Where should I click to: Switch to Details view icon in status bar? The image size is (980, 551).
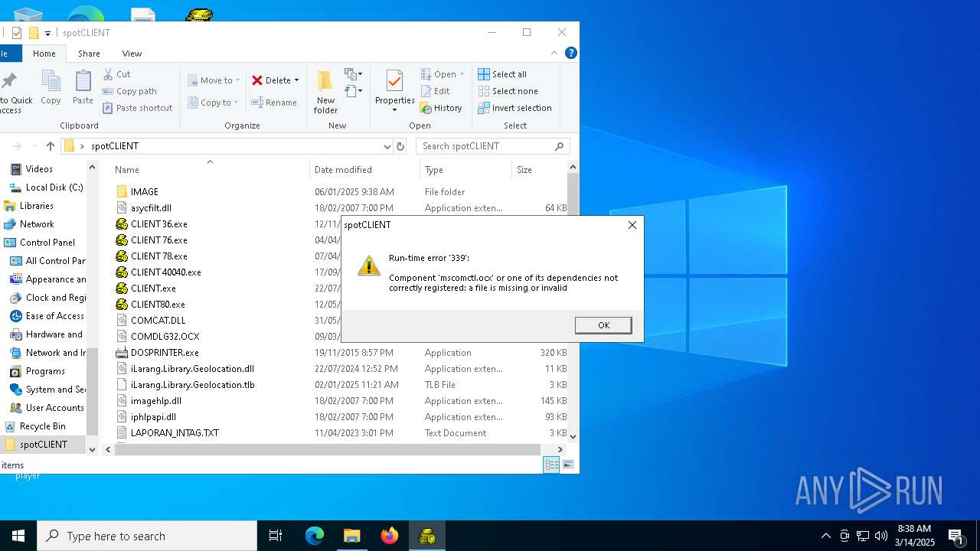click(x=551, y=465)
